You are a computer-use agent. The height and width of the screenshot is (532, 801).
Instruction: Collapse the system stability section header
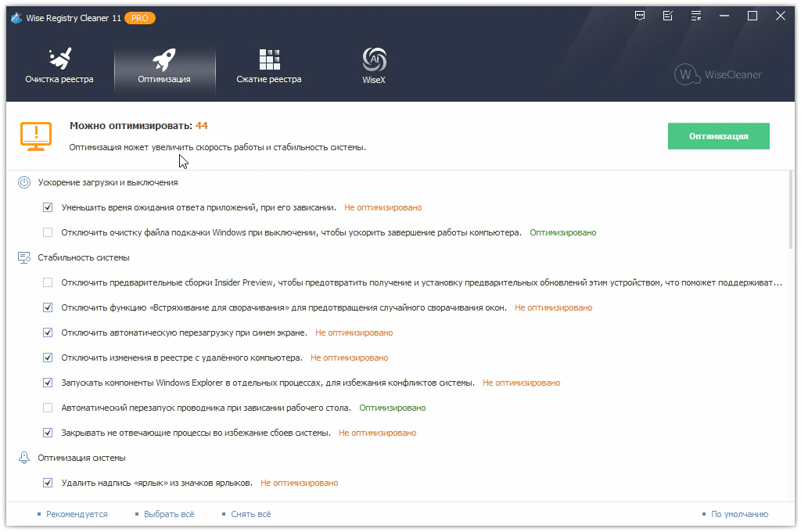pyautogui.click(x=84, y=257)
